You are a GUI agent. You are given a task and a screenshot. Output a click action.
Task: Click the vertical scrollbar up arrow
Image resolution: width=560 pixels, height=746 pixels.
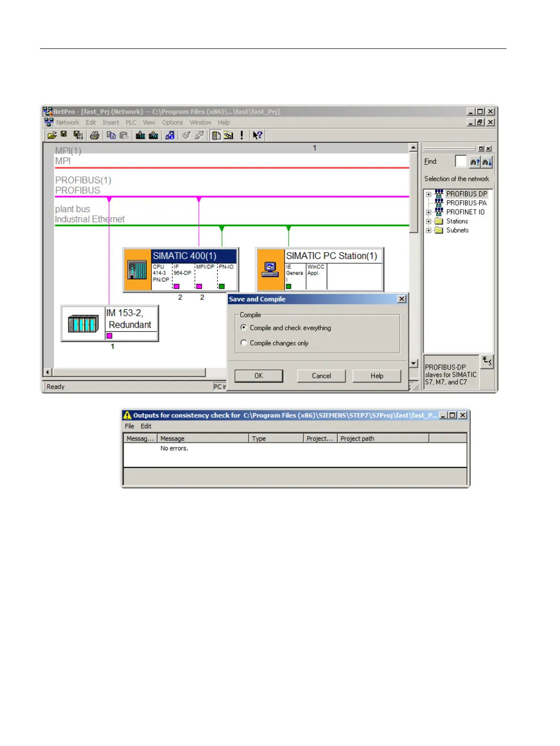(413, 148)
